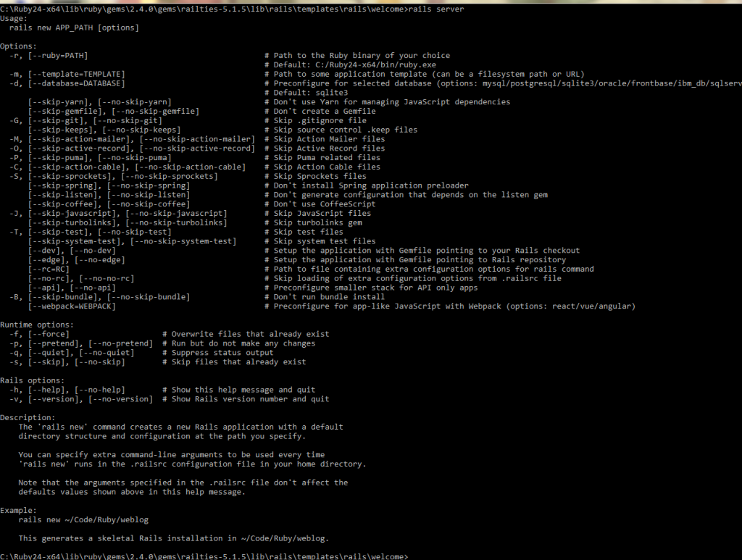Viewport: 742px width, 560px height.
Task: Click the '[--skip-keeps]' option line
Action: (x=104, y=130)
